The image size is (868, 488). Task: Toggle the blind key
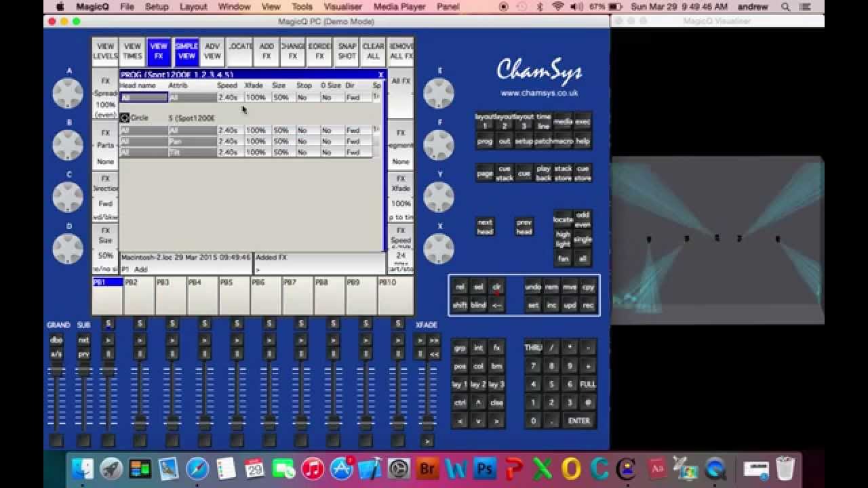coord(479,305)
